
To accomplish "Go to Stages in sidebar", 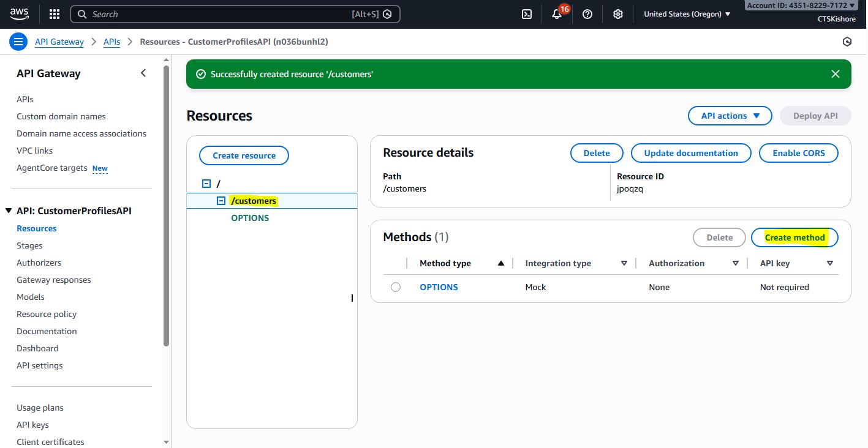I will click(29, 245).
